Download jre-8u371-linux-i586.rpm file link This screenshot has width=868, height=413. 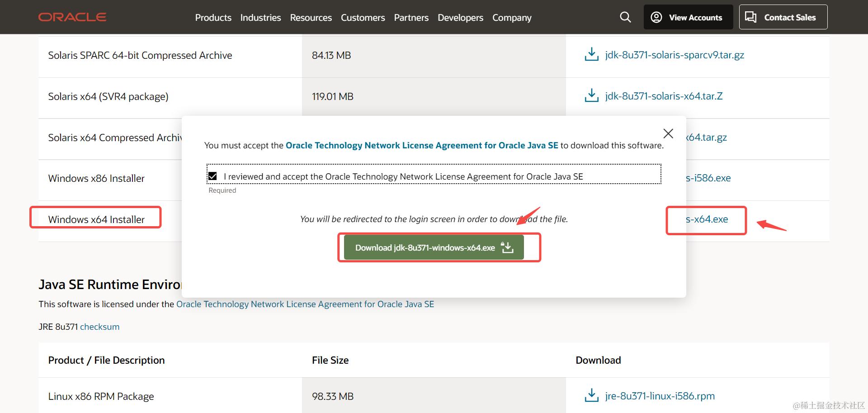click(660, 396)
